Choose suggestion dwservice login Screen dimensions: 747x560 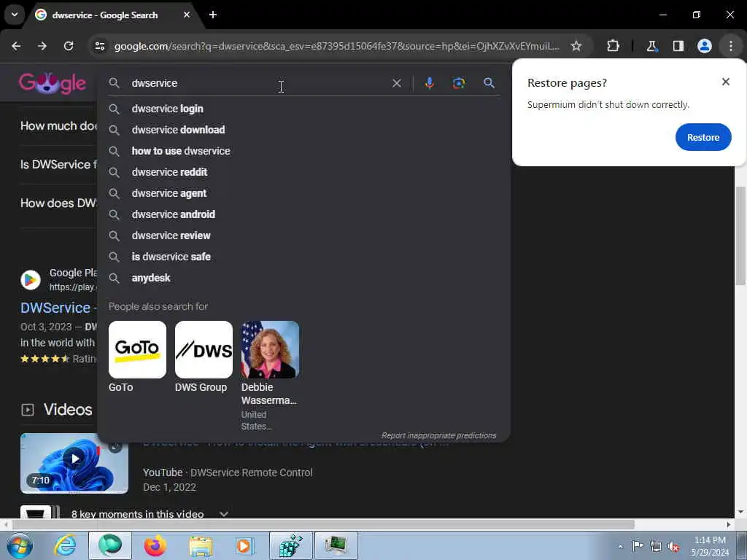pyautogui.click(x=303, y=109)
